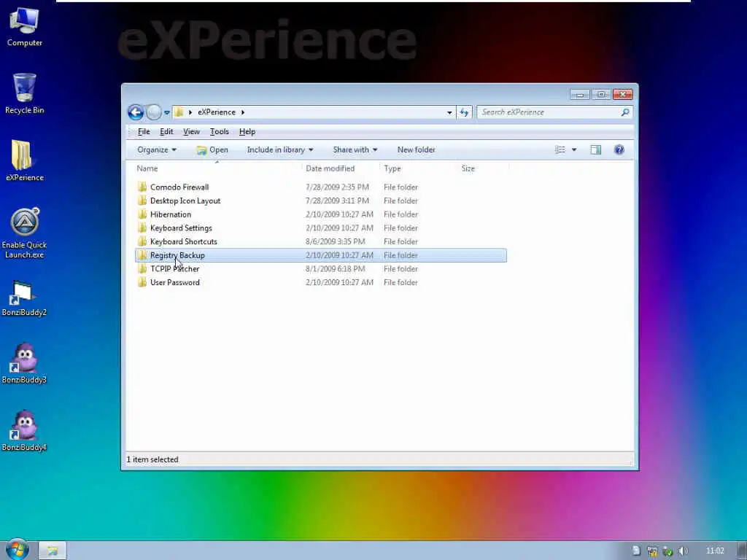This screenshot has height=560, width=747.
Task: Click the Explorer Forward arrow button
Action: 154,112
